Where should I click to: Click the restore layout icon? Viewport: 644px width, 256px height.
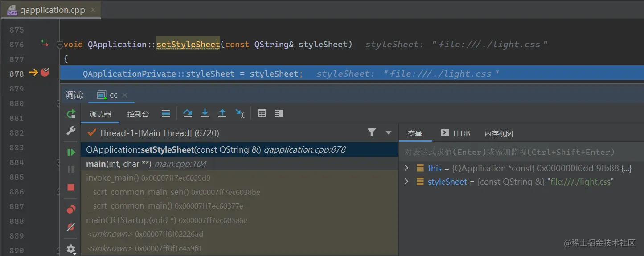coord(279,114)
